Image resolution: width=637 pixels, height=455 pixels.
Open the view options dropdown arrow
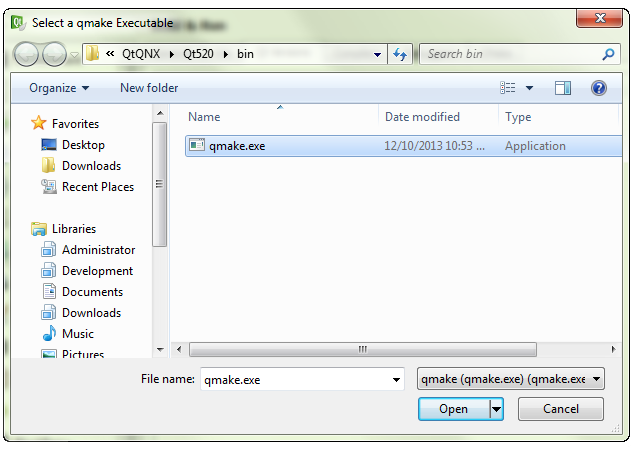click(x=530, y=88)
